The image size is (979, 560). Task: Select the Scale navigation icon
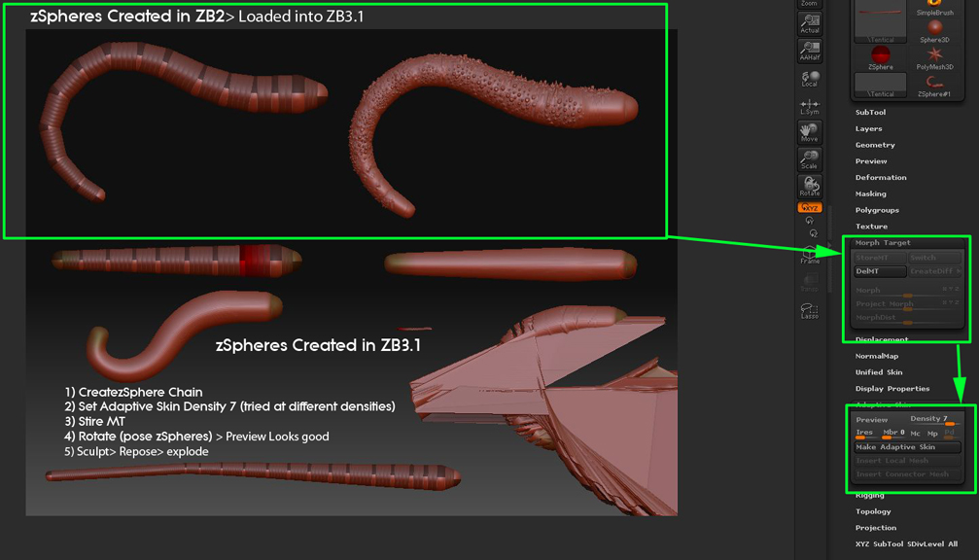(810, 159)
